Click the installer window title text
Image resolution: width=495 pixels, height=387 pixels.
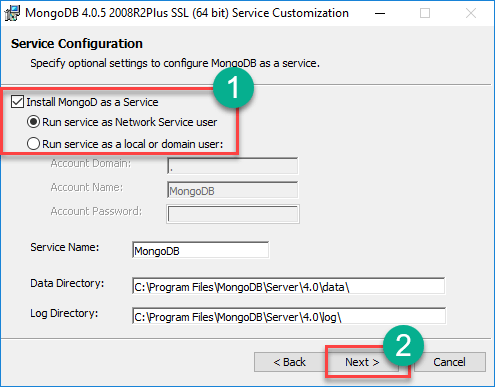pos(187,13)
